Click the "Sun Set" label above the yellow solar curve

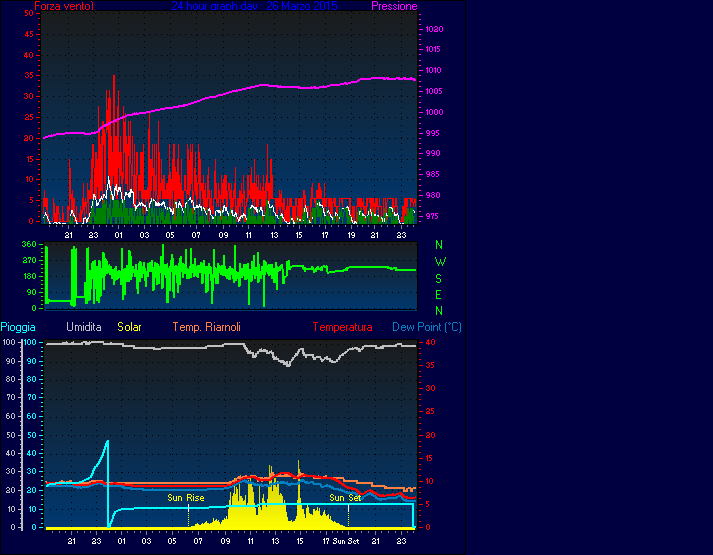click(x=345, y=498)
